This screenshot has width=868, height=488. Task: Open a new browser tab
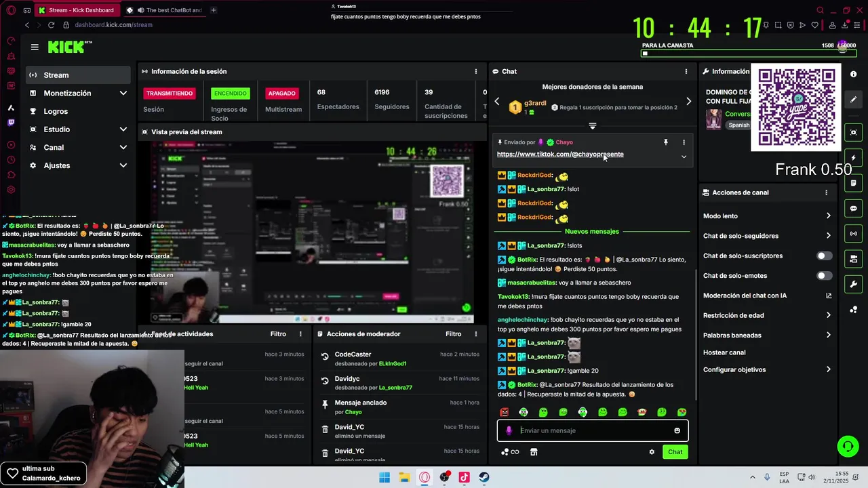coord(214,10)
